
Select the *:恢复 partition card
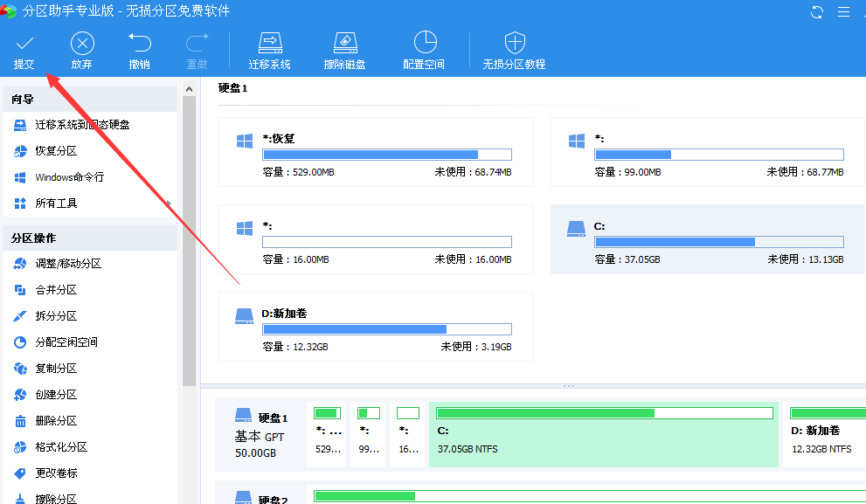click(x=376, y=152)
